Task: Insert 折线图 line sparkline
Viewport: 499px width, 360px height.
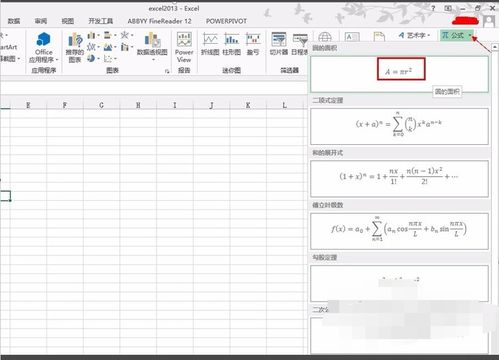Action: pyautogui.click(x=210, y=44)
